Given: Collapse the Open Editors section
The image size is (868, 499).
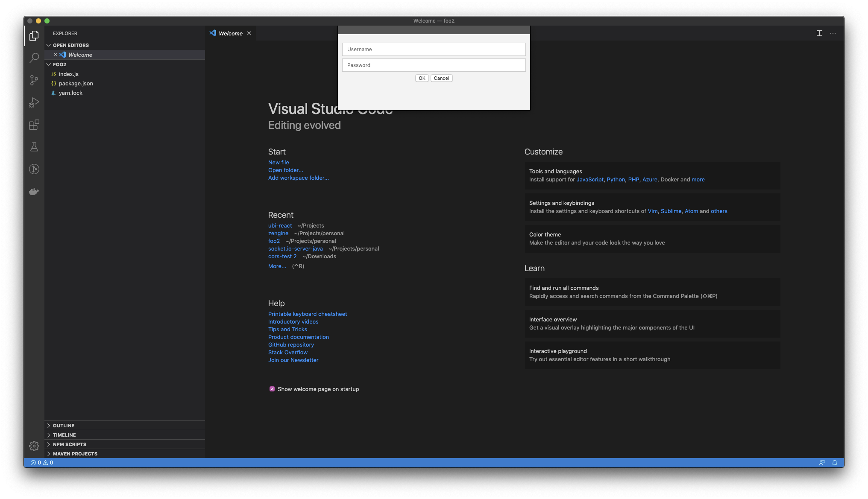Looking at the screenshot, I should (x=48, y=45).
